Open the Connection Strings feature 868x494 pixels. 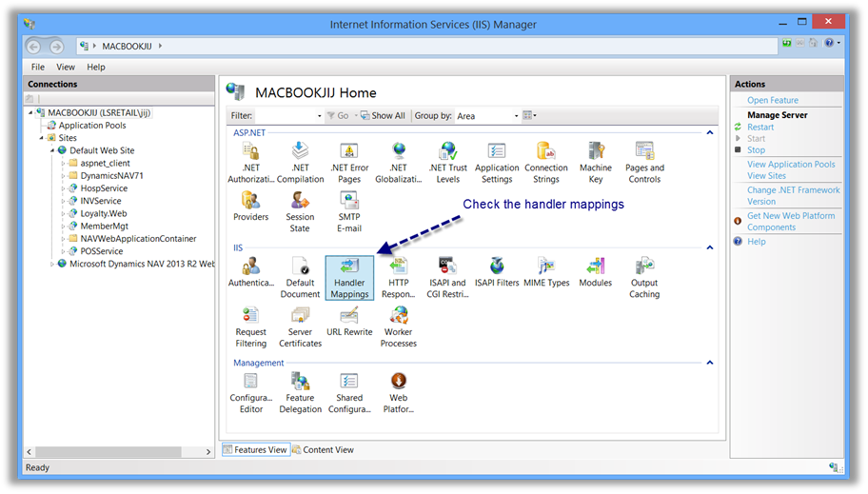click(x=546, y=162)
